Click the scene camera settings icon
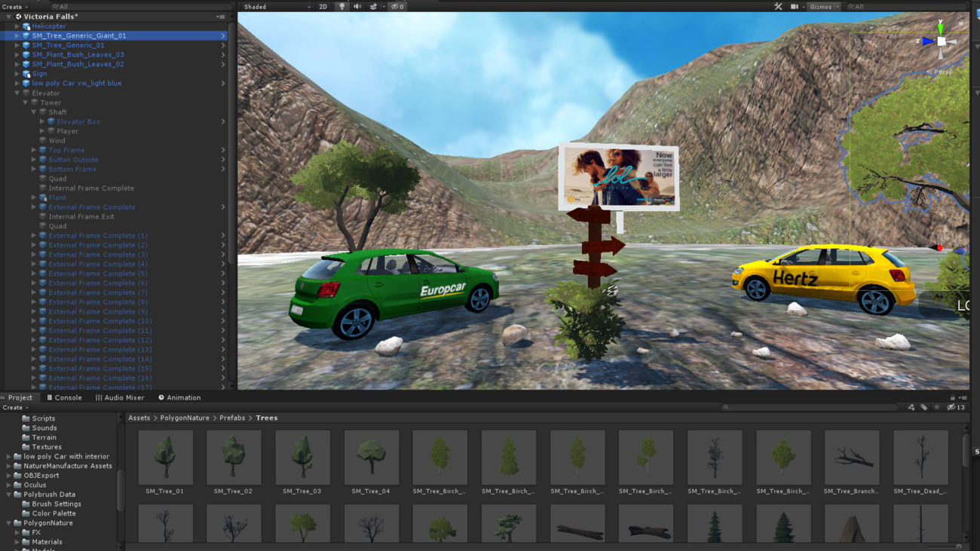This screenshot has height=551, width=980. pyautogui.click(x=794, y=7)
